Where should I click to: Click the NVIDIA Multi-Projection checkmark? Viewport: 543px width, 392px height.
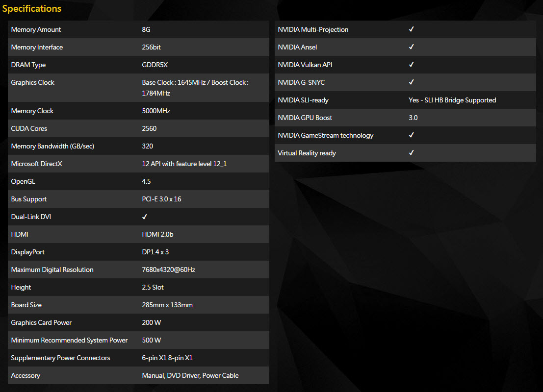point(412,29)
